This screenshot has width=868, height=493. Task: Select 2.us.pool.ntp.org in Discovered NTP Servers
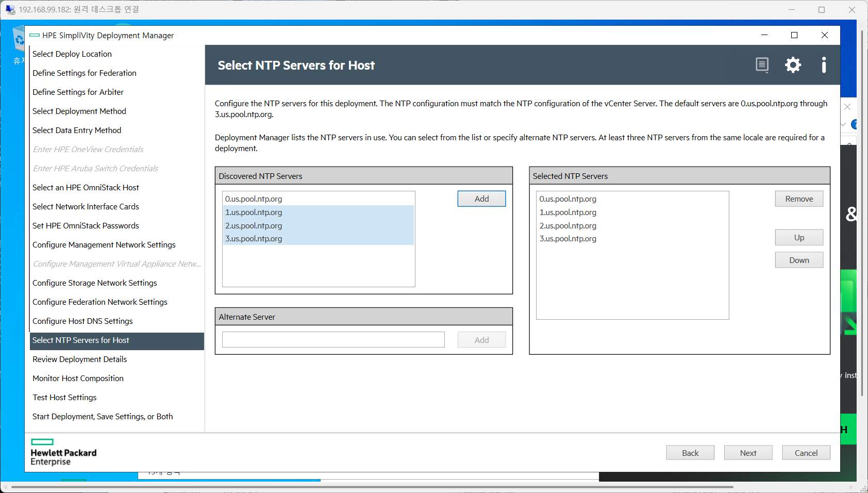pyautogui.click(x=319, y=225)
